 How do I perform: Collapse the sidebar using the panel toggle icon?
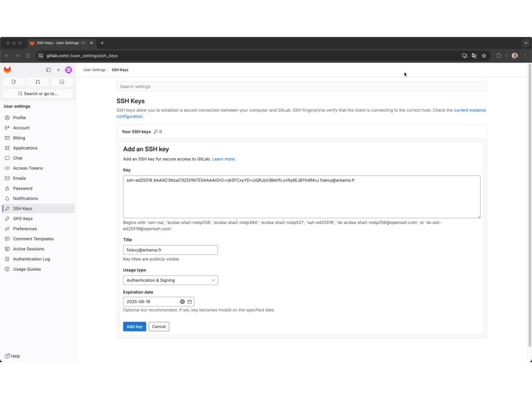[x=48, y=70]
